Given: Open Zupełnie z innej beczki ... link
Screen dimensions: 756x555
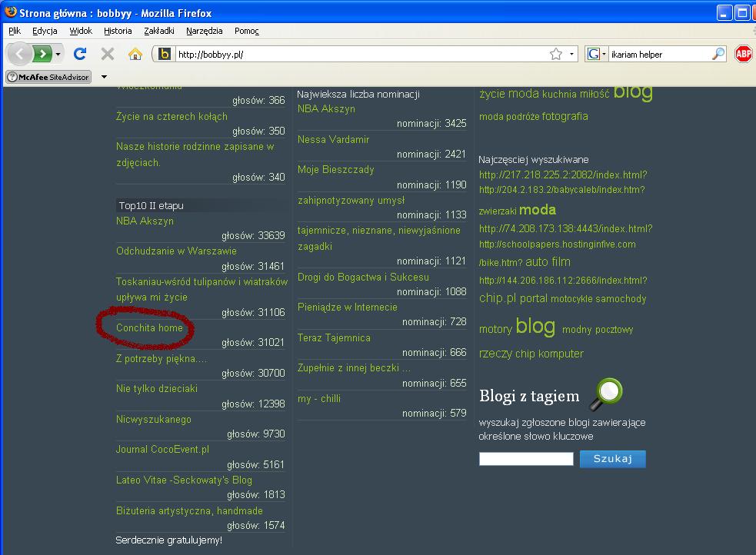Looking at the screenshot, I should coord(354,367).
